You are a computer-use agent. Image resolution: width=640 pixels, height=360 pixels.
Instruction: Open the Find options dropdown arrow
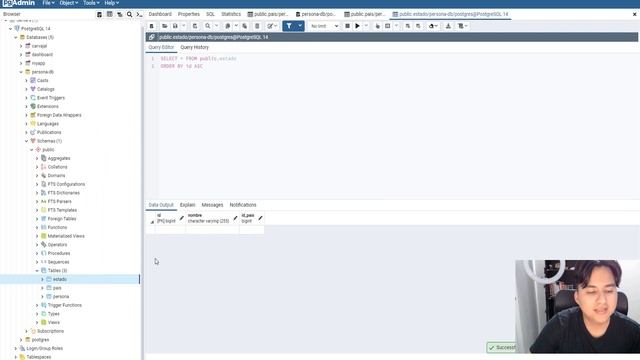point(216,26)
